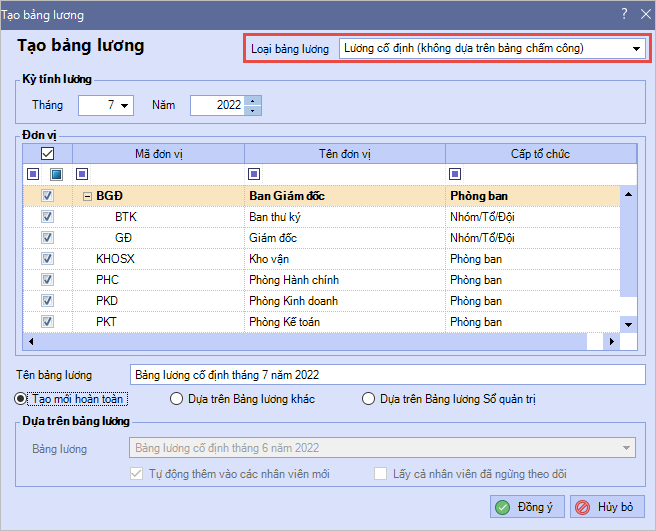656x531 pixels.
Task: Uncheck the PKT row checkbox
Action: 47,321
